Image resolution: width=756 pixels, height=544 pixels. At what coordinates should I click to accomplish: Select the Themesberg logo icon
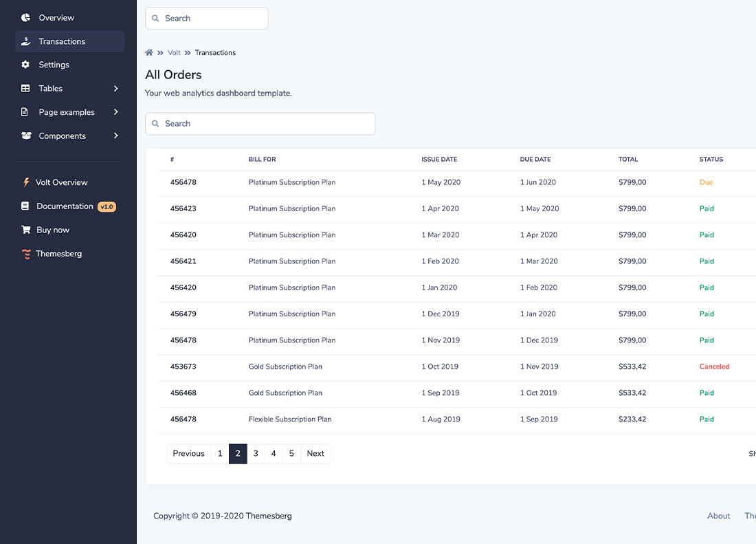point(26,253)
